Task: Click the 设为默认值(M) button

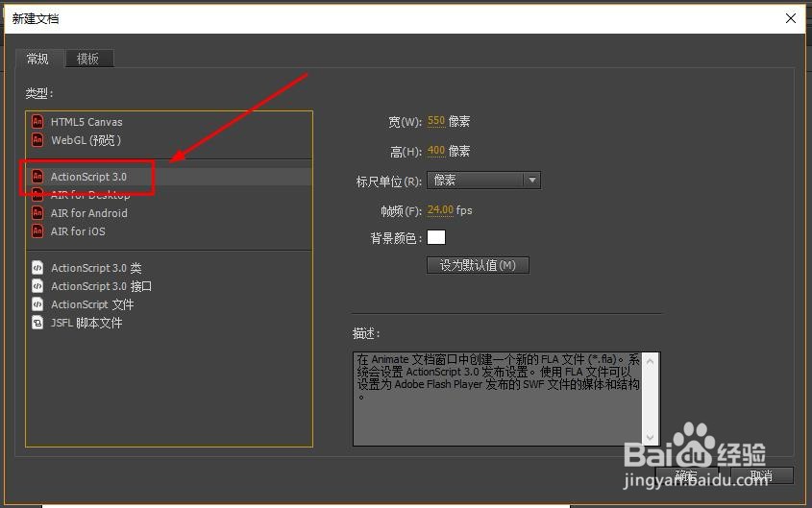Action: point(478,265)
